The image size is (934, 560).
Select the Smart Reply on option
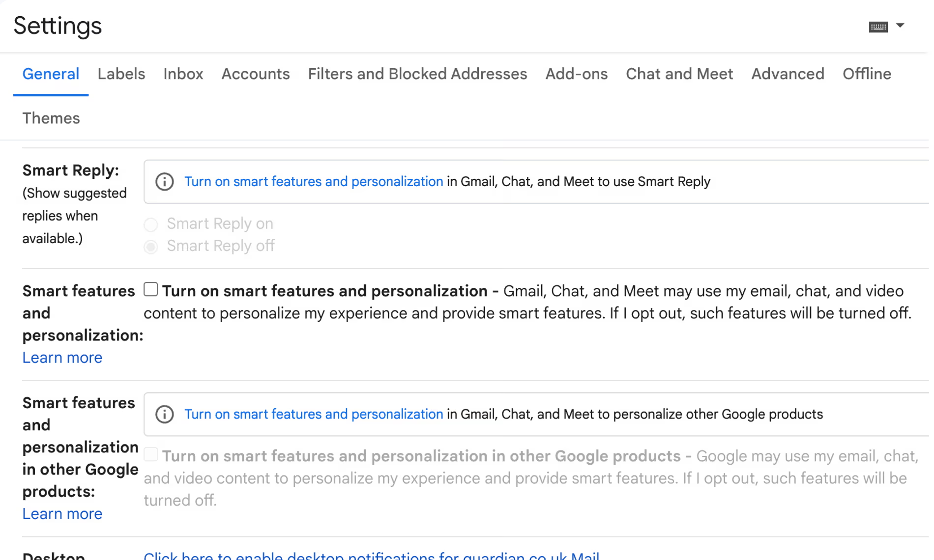click(x=151, y=224)
